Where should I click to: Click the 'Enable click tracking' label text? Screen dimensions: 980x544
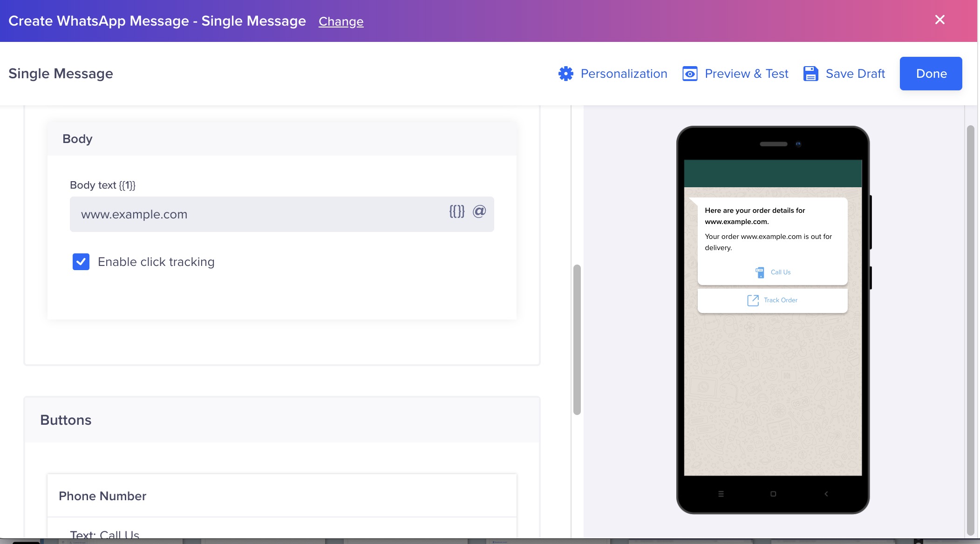pos(156,262)
